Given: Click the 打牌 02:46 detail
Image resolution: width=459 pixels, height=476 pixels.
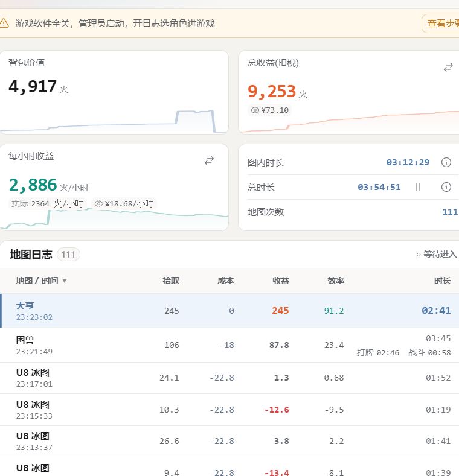Looking at the screenshot, I should click(378, 352).
